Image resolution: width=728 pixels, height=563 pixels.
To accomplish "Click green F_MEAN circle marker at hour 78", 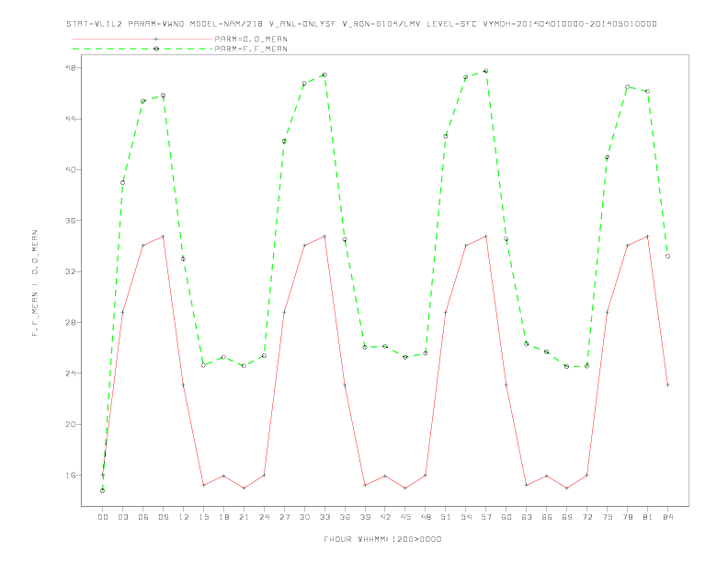I will (x=627, y=86).
